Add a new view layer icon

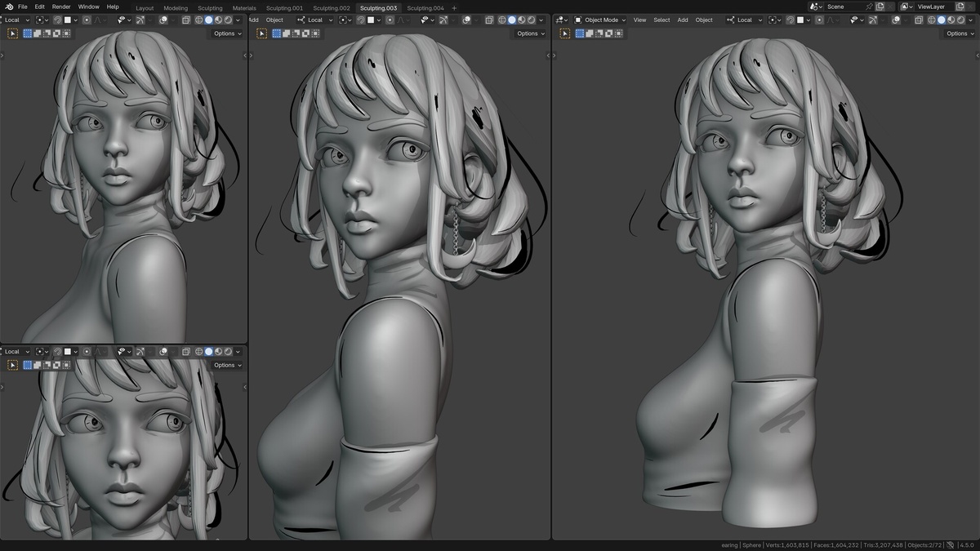(x=960, y=7)
